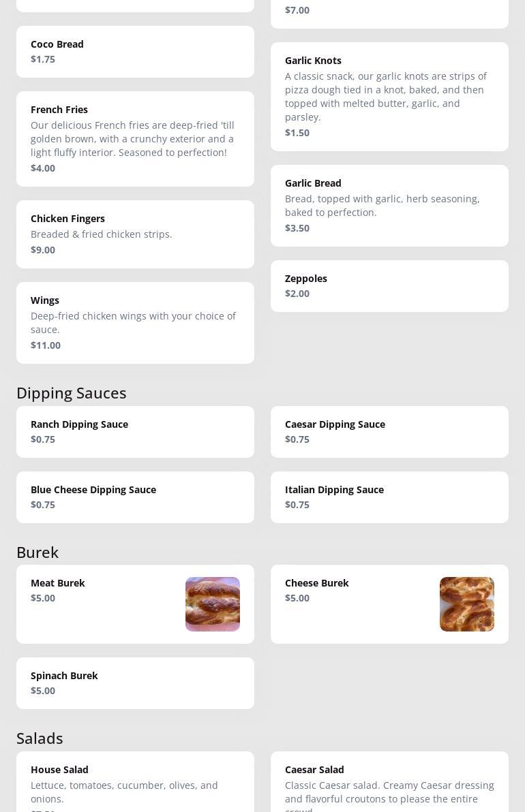This screenshot has height=812, width=525.
Task: Choose the Caesar Salad card
Action: 389,782
